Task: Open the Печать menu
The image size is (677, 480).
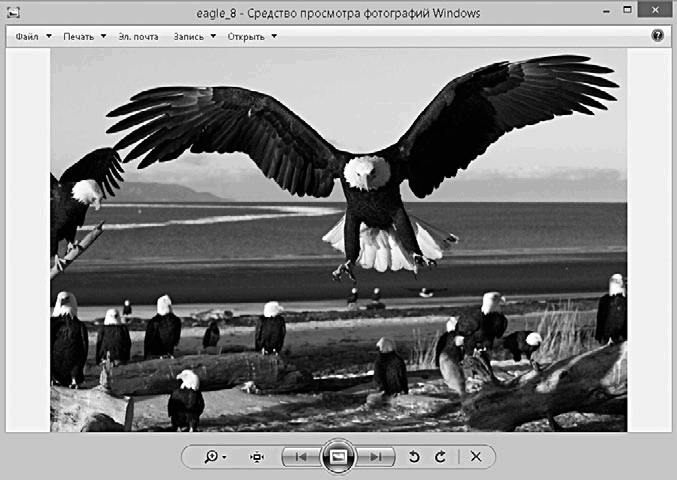Action: point(78,37)
